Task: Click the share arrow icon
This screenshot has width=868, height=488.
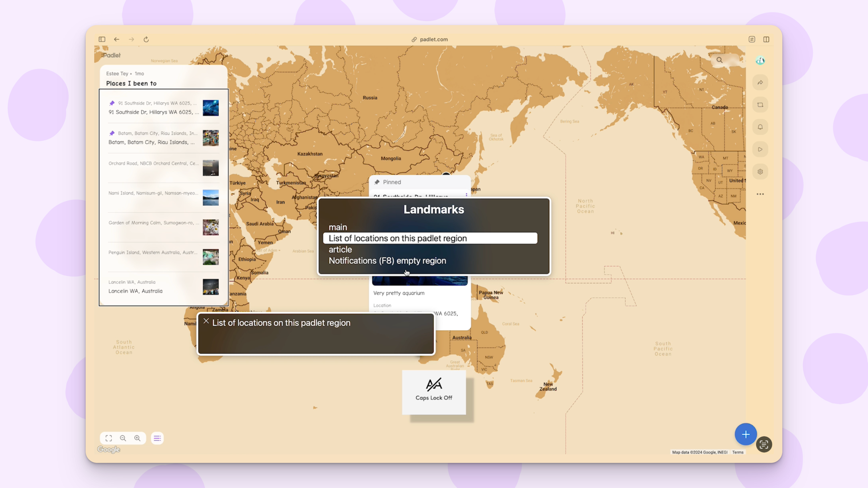Action: click(760, 82)
